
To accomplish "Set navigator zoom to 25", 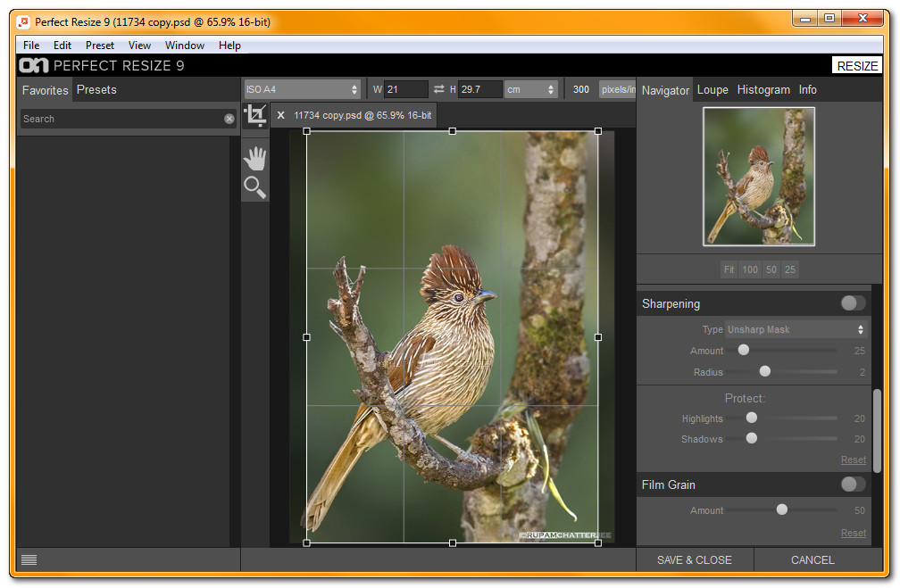I will (x=790, y=269).
